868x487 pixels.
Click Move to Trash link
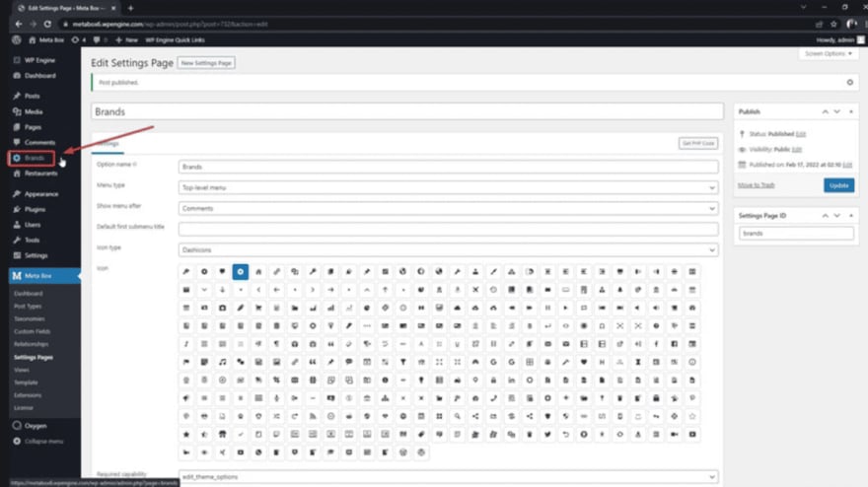pos(756,185)
